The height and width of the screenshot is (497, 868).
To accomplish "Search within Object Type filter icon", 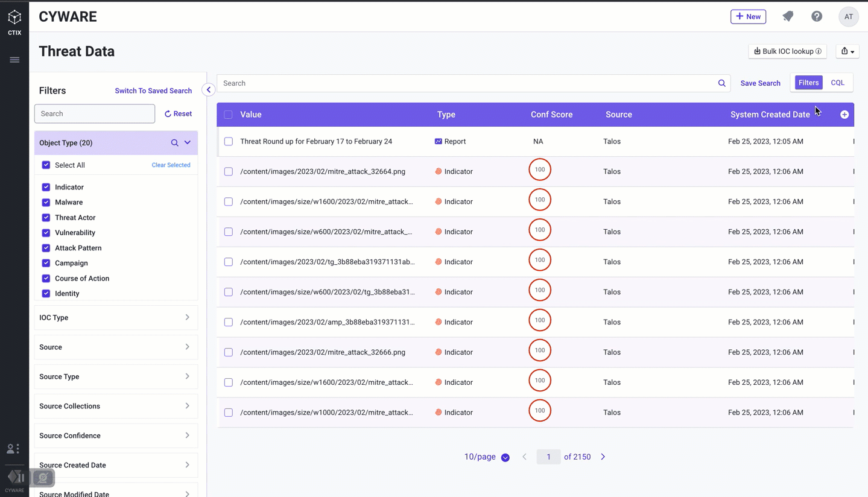I will click(x=174, y=143).
